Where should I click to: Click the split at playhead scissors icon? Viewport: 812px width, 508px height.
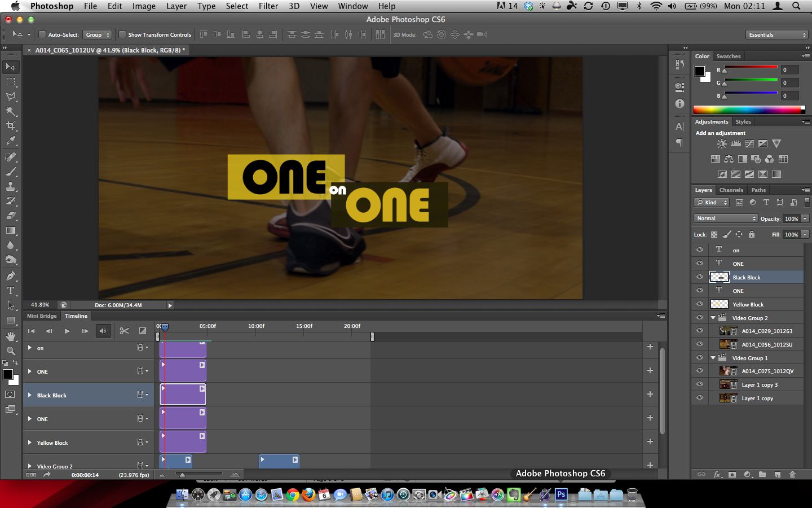(124, 331)
